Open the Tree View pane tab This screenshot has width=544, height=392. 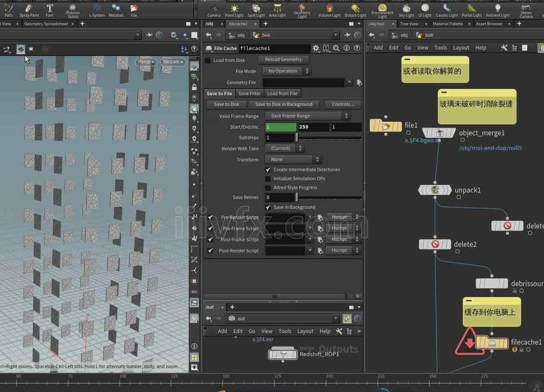pyautogui.click(x=409, y=24)
